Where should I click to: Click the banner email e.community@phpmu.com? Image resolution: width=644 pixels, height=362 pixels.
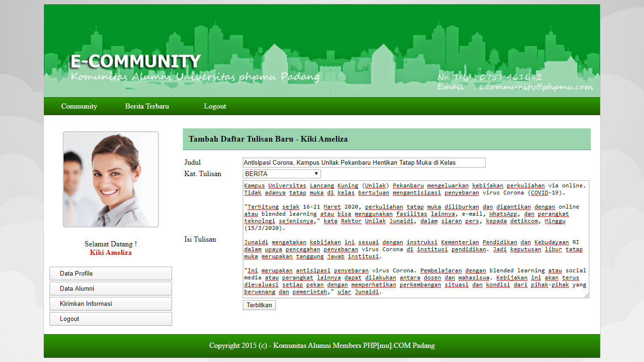click(536, 87)
